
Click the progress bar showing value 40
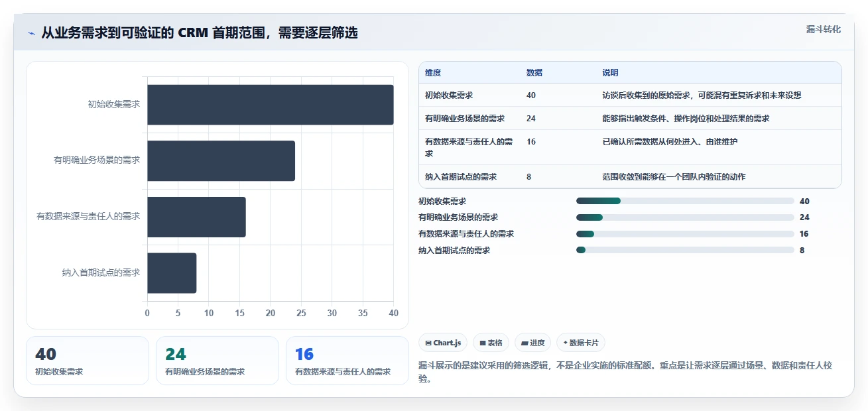(685, 201)
